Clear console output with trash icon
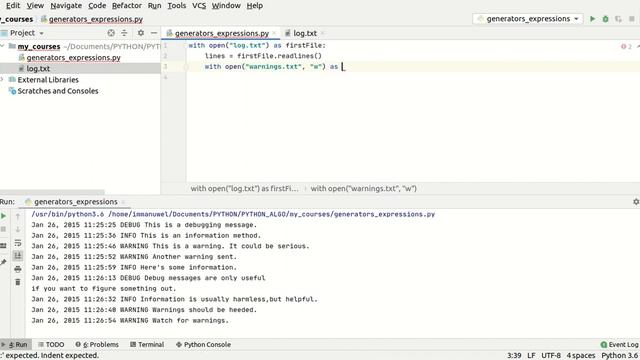The width and height of the screenshot is (640, 360). click(x=18, y=282)
